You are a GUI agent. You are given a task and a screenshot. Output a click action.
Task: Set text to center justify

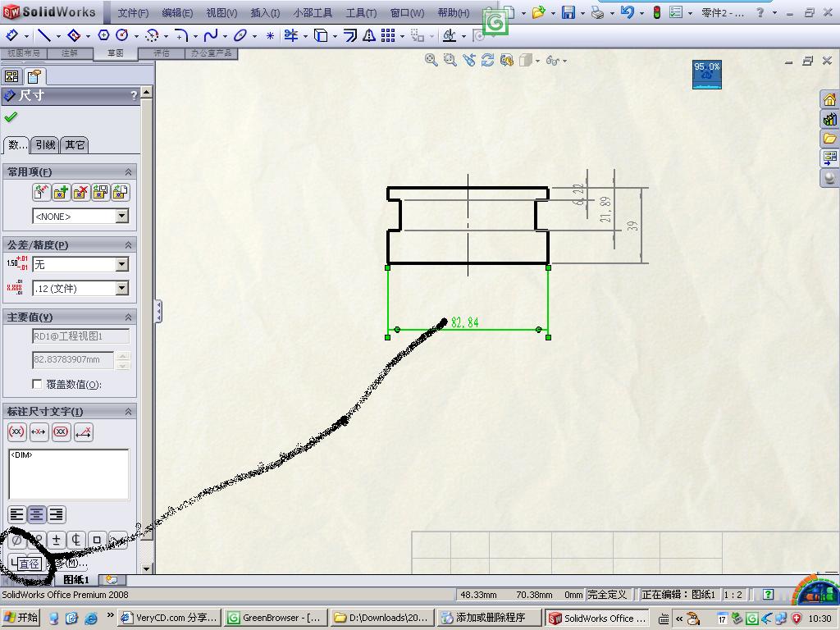pyautogui.click(x=36, y=515)
